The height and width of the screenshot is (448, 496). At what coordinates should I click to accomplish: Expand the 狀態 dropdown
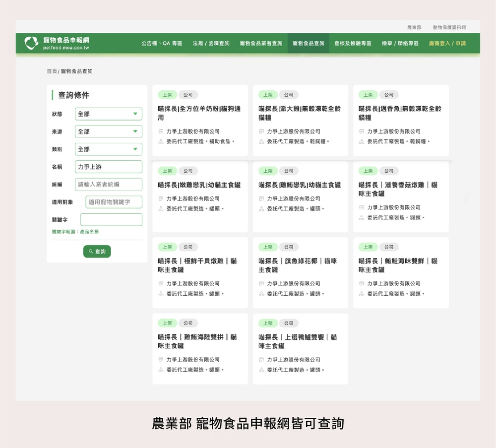pyautogui.click(x=108, y=114)
